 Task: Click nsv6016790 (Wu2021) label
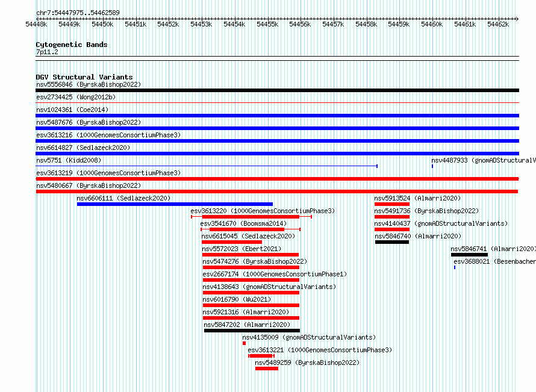tap(237, 299)
